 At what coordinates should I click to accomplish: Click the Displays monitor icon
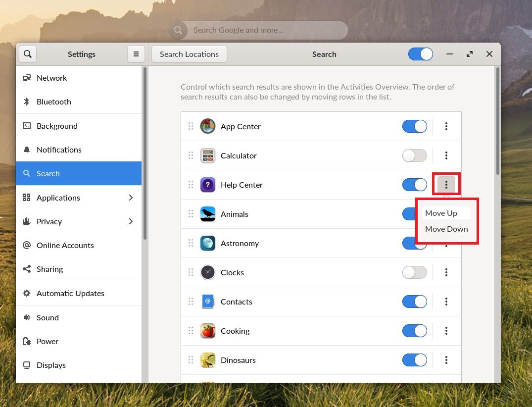click(x=26, y=365)
